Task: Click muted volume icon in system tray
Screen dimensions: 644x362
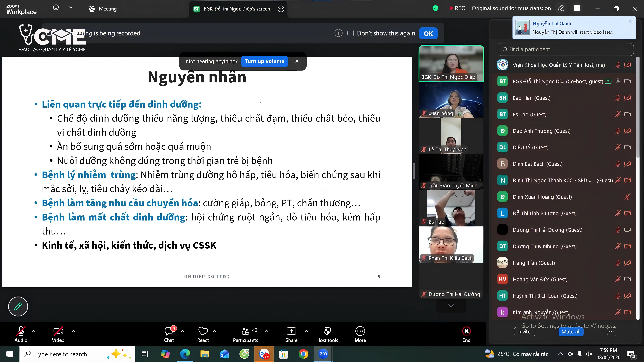Action: click(x=589, y=354)
